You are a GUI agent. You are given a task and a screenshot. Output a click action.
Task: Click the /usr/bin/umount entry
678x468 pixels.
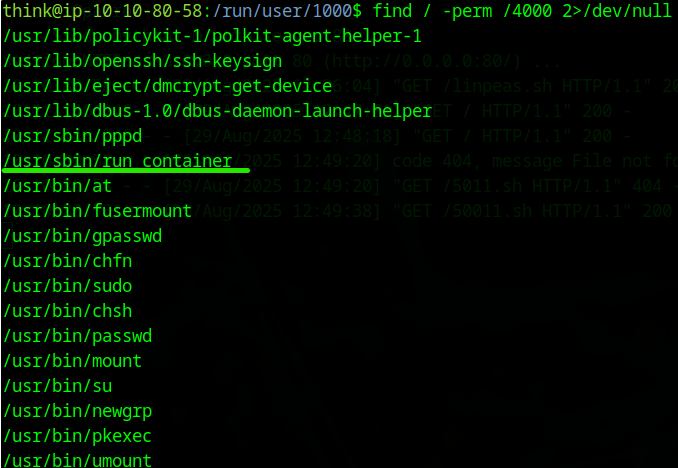(x=78, y=460)
